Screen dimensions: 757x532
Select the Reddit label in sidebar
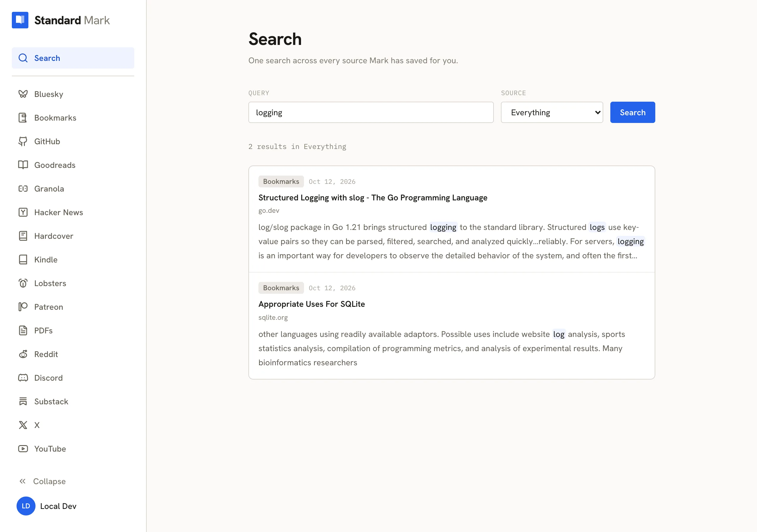tap(46, 354)
